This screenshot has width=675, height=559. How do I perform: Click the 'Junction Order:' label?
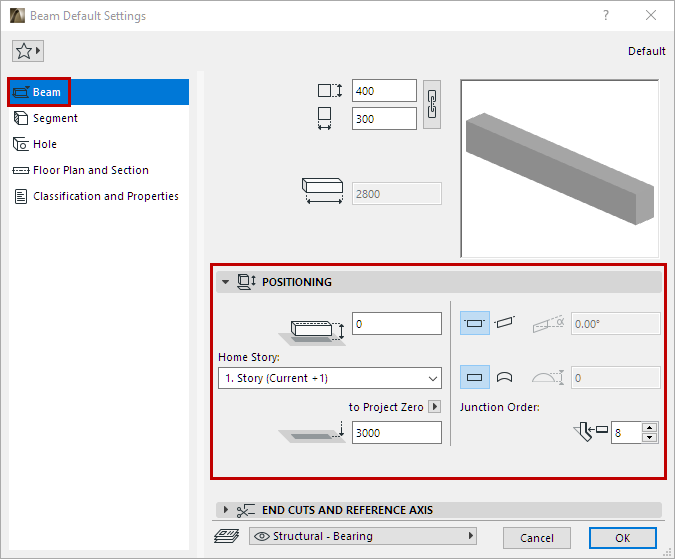(x=499, y=407)
